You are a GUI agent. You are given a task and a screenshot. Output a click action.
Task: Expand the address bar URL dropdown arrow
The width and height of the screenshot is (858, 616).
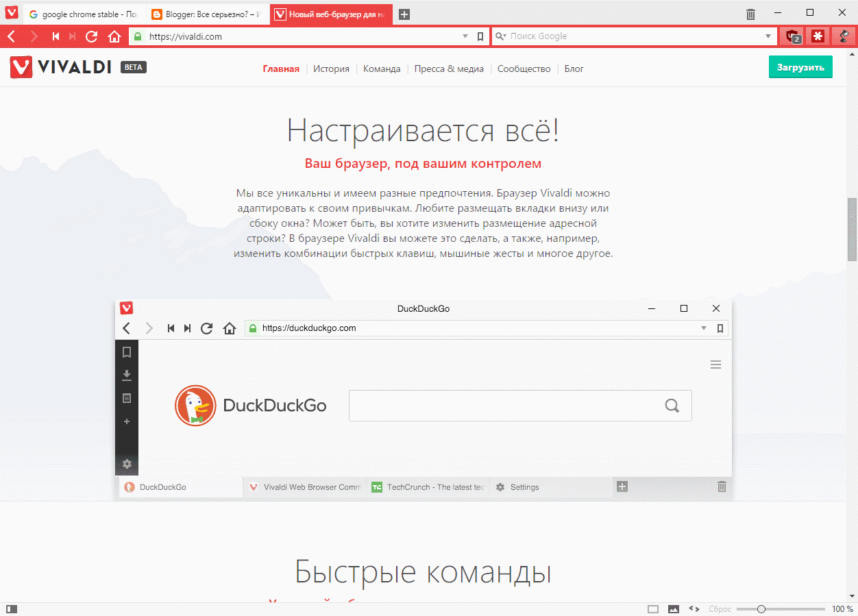point(465,36)
